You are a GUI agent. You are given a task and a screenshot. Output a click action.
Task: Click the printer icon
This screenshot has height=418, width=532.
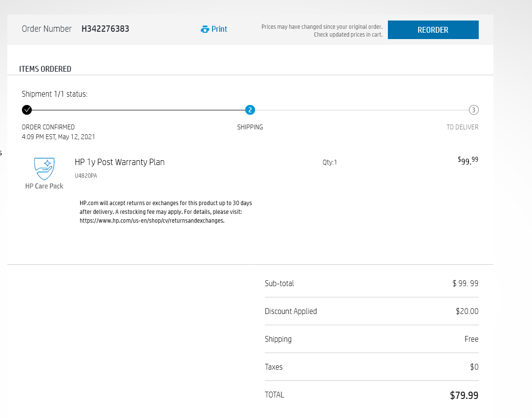[x=205, y=29]
